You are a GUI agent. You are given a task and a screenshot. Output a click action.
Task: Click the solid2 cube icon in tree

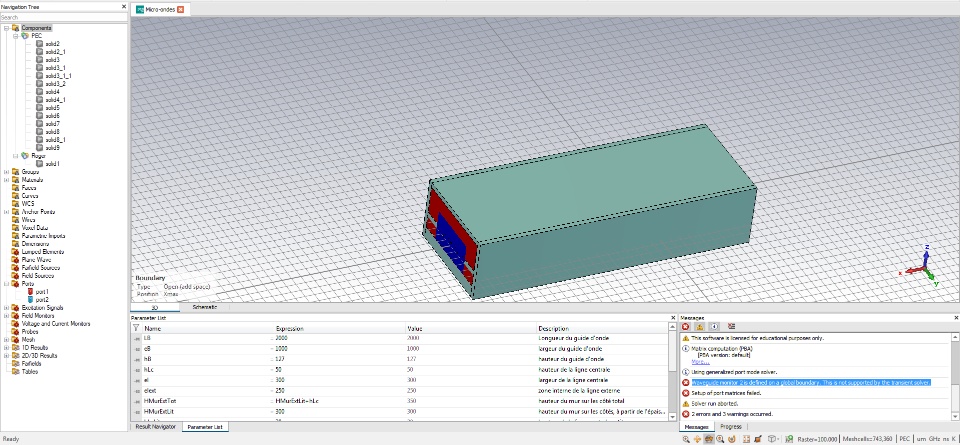pyautogui.click(x=39, y=44)
